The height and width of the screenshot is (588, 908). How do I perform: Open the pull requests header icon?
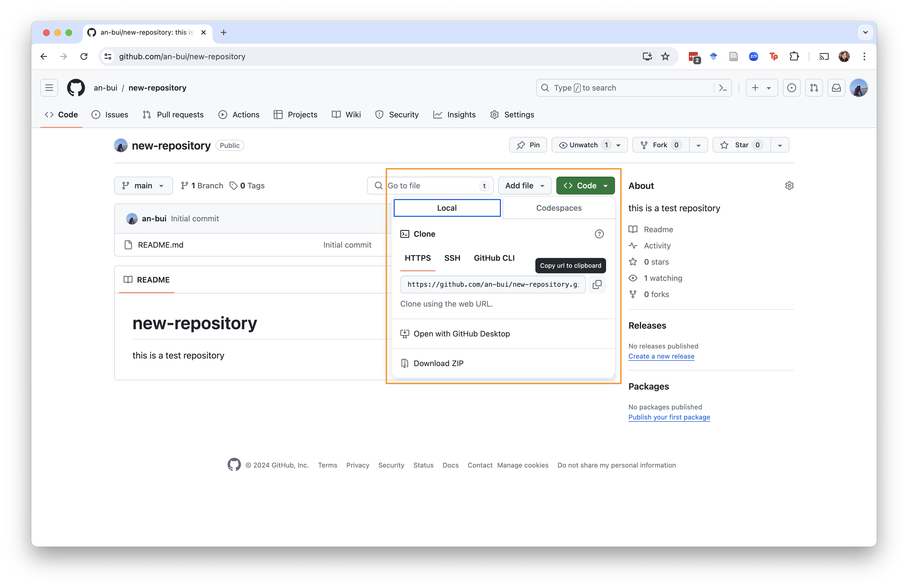click(x=814, y=88)
